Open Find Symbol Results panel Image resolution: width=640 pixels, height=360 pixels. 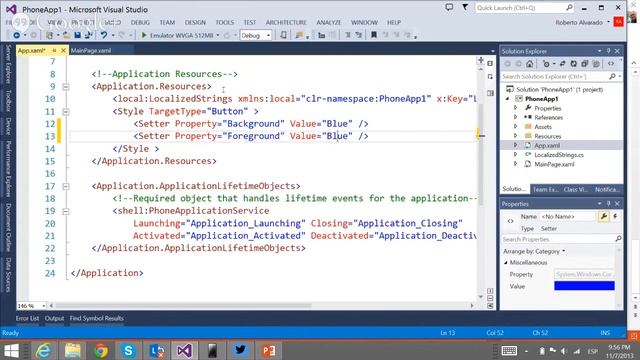point(96,318)
